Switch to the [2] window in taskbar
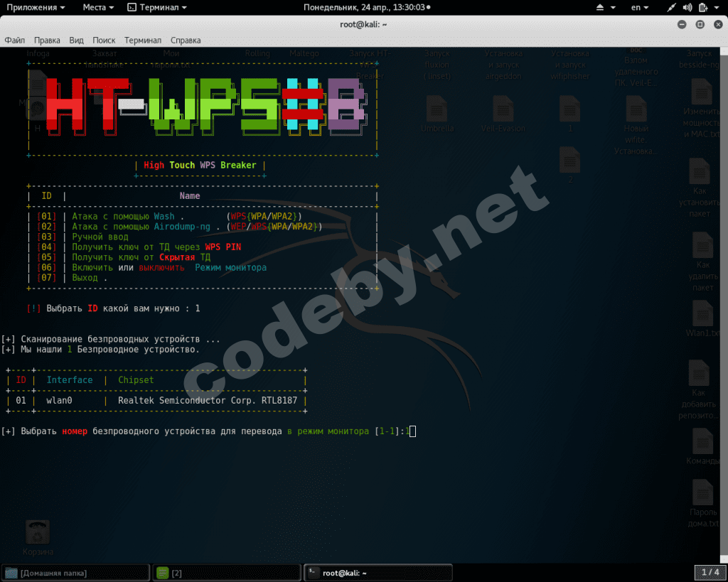The width and height of the screenshot is (728, 582). (227, 573)
